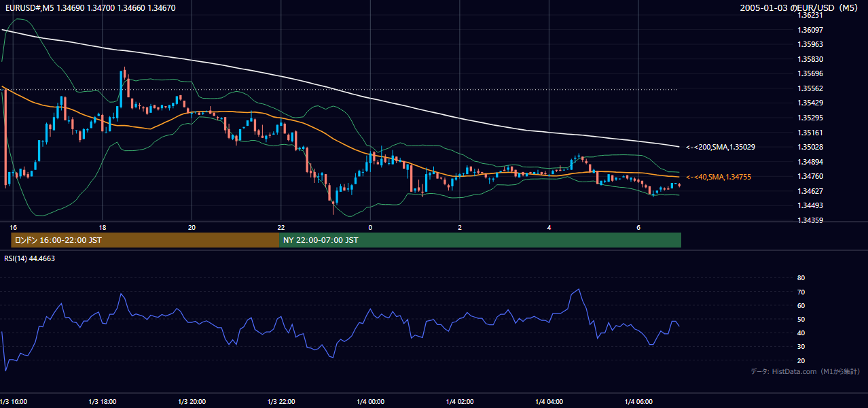Image resolution: width=868 pixels, height=408 pixels.
Task: Click RSI axis level 50
Action: click(801, 319)
